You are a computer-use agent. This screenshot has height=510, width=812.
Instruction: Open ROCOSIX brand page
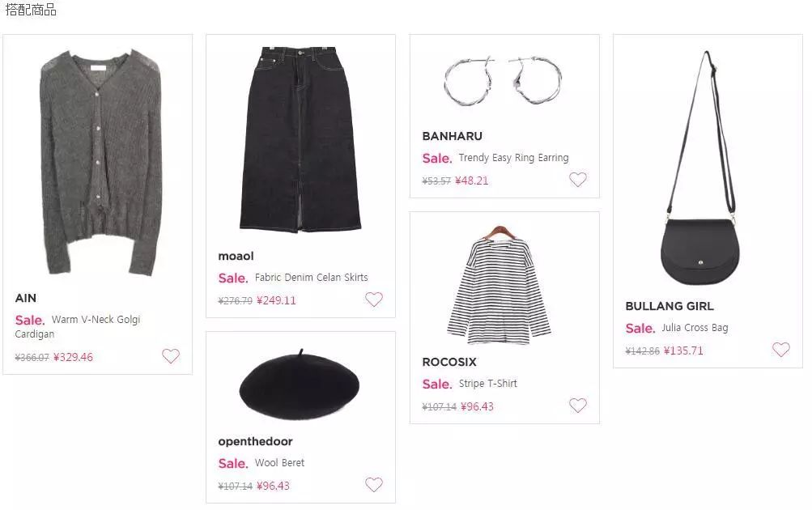(x=449, y=362)
